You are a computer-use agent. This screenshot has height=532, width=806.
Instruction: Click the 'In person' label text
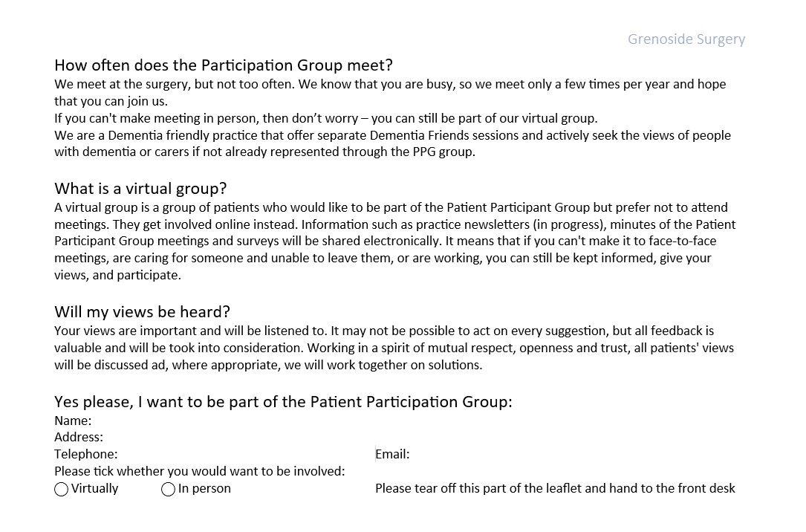point(204,488)
